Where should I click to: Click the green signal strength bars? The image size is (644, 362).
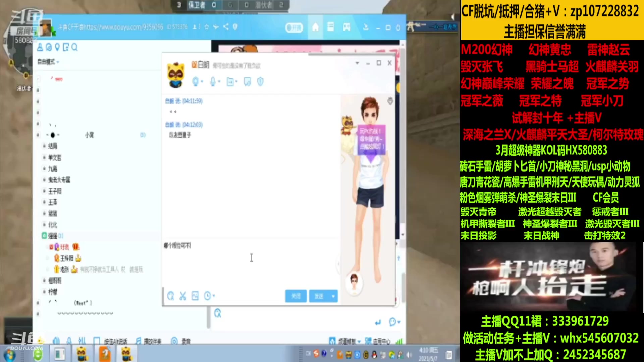click(x=399, y=341)
